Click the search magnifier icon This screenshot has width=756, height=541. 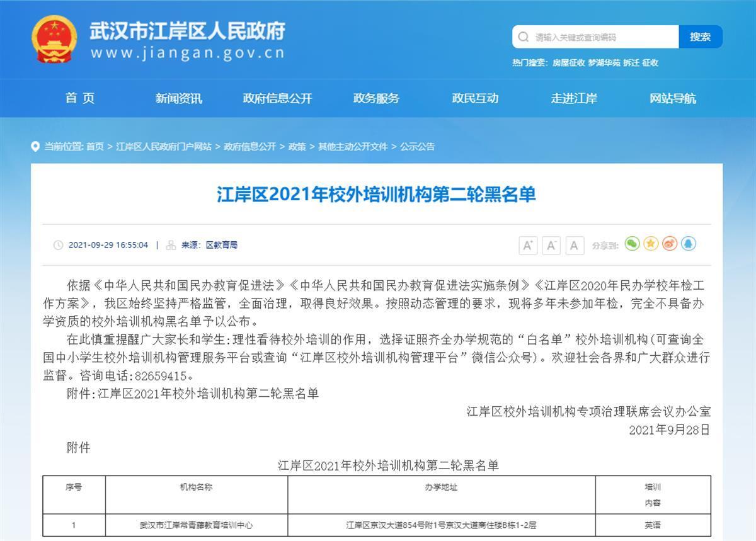[x=524, y=37]
